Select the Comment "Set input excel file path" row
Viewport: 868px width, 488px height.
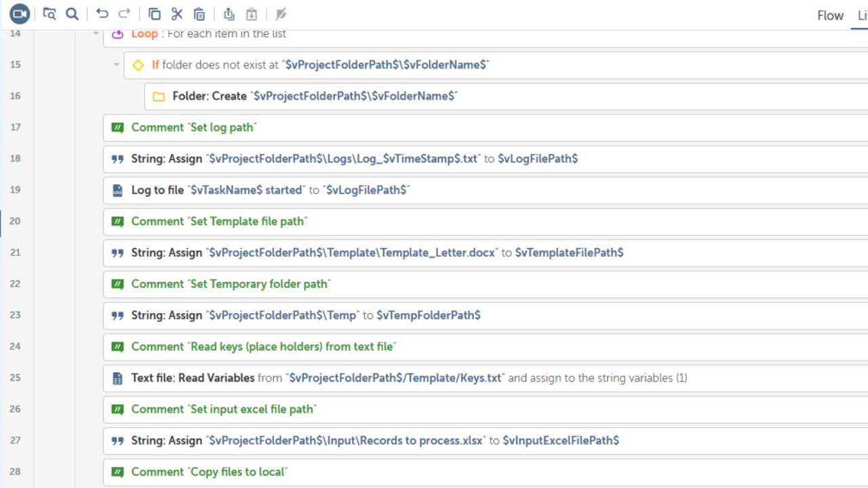point(486,409)
